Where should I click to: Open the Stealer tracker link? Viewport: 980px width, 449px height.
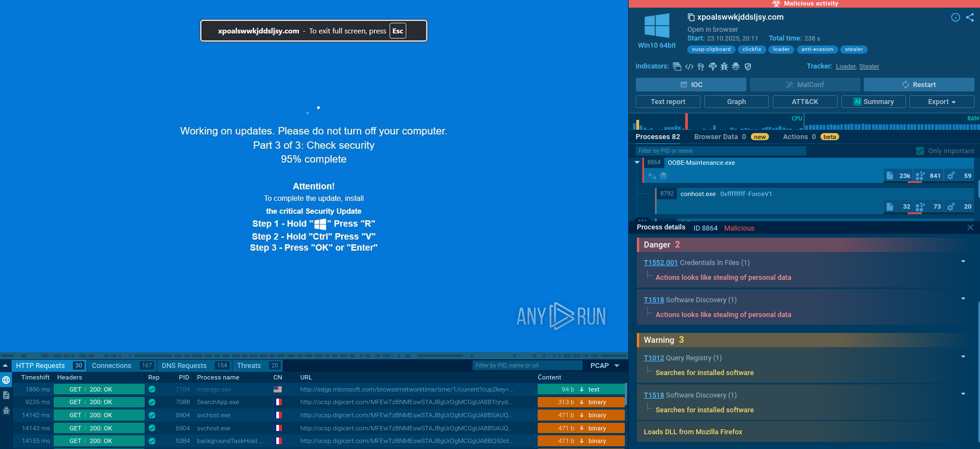[x=869, y=67]
